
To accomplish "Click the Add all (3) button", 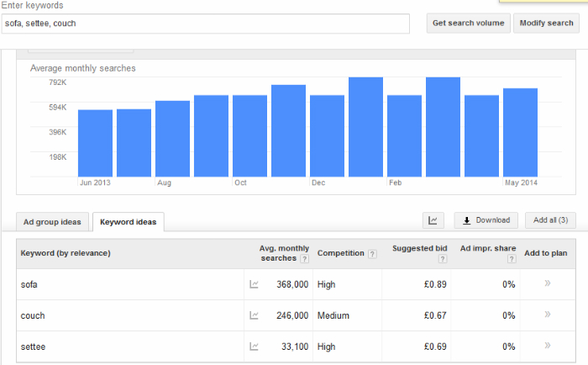I will coord(550,220).
